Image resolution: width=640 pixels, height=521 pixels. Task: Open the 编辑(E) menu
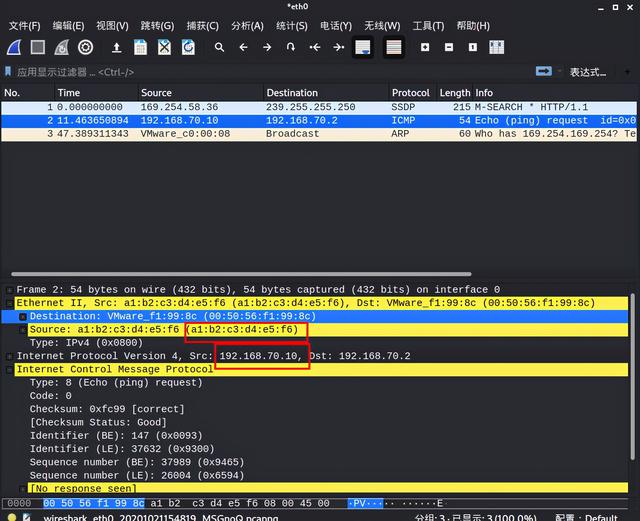coord(69,26)
